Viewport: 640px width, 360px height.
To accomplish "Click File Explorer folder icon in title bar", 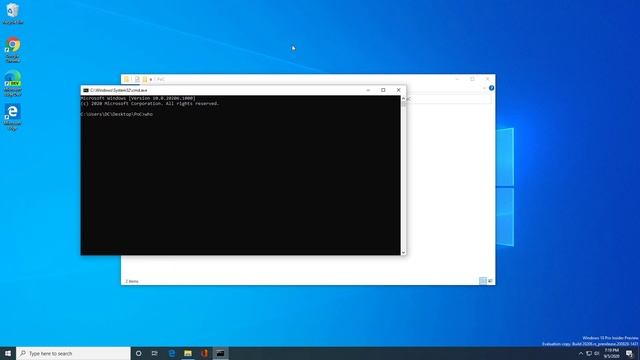I will click(x=127, y=79).
